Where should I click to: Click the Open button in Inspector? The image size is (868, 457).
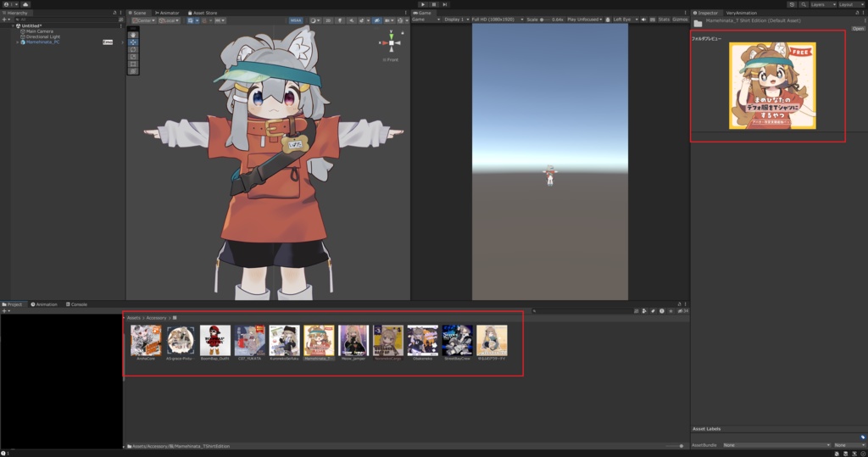coord(858,28)
